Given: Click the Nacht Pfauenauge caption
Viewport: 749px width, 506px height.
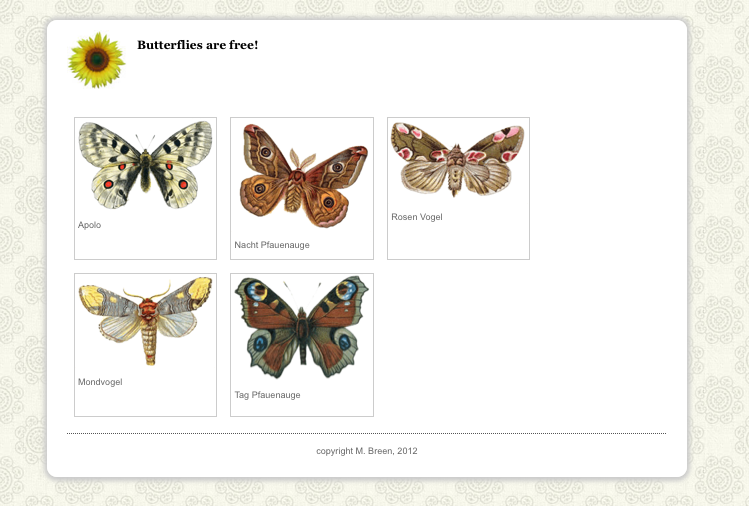Looking at the screenshot, I should point(272,245).
